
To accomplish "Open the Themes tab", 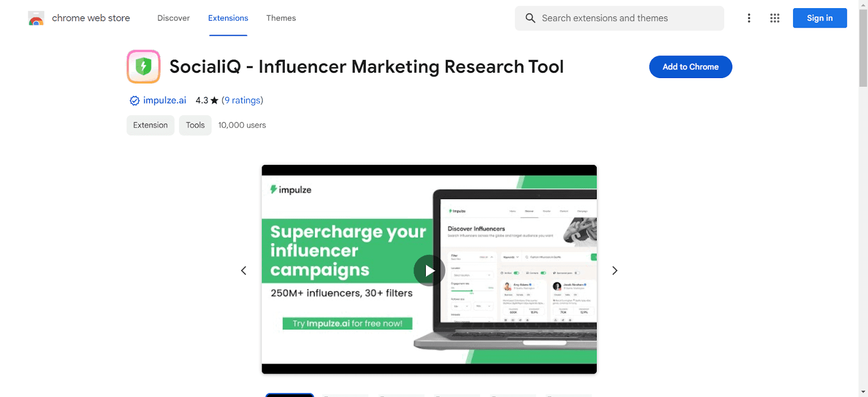I will click(281, 18).
